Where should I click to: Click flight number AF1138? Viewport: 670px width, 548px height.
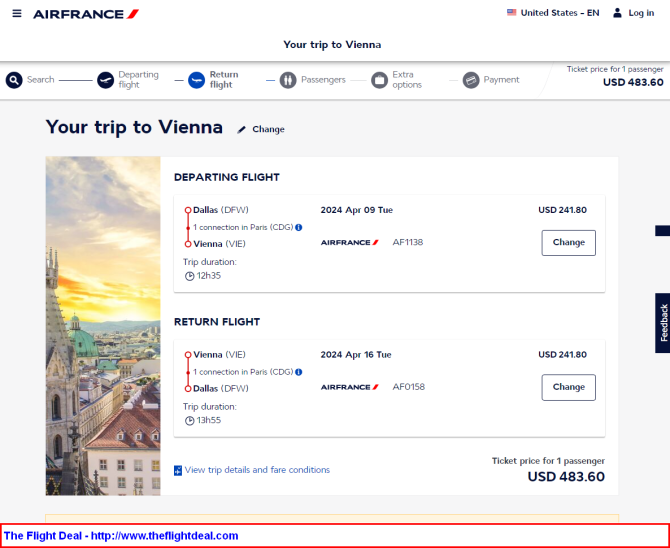[x=408, y=242]
